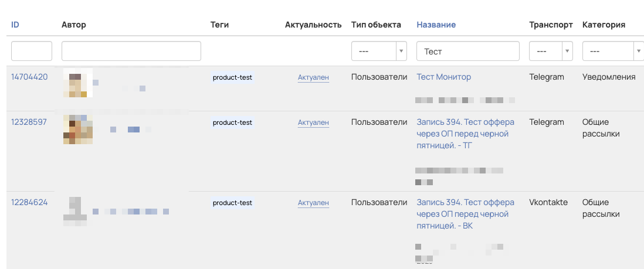This screenshot has width=644, height=269.
Task: Click product-test tag in row 14704420
Action: (x=232, y=77)
